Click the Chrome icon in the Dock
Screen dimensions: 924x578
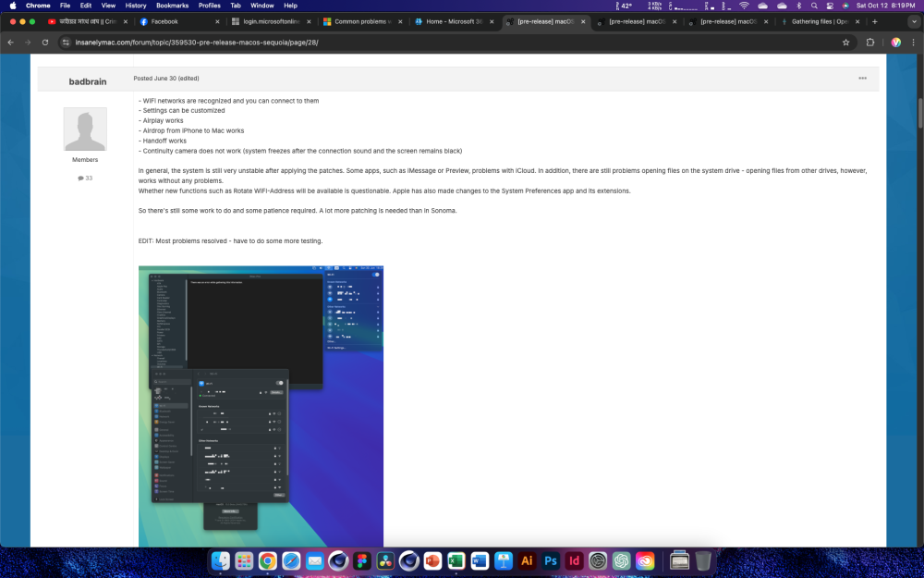click(268, 560)
